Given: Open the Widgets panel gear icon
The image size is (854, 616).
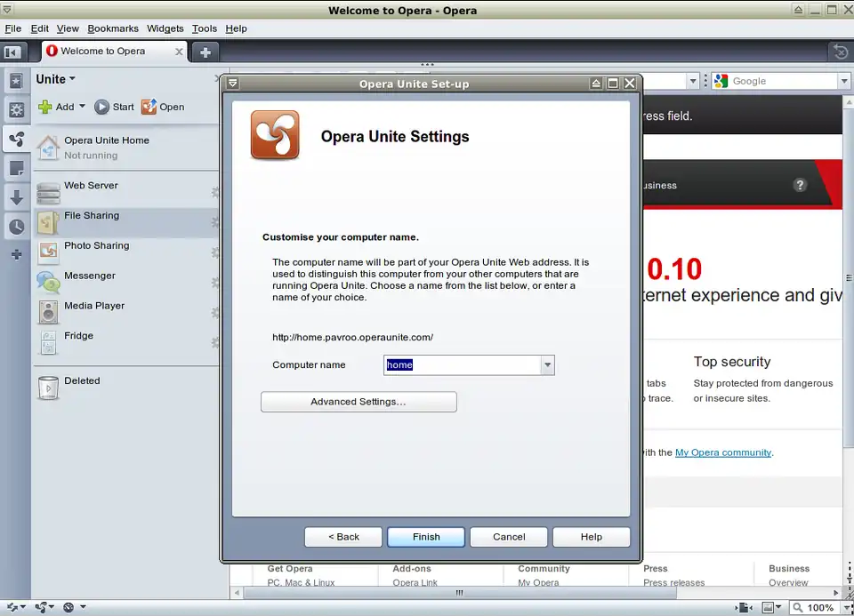Looking at the screenshot, I should pos(16,110).
